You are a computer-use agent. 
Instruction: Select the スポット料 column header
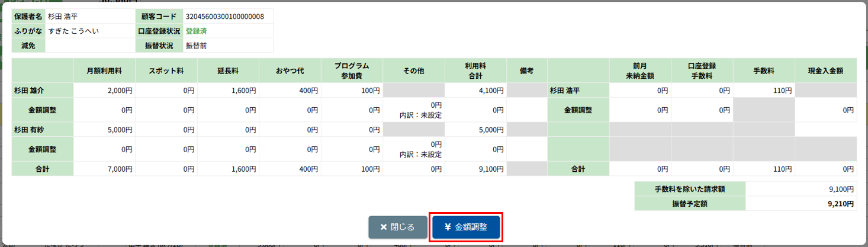point(166,70)
